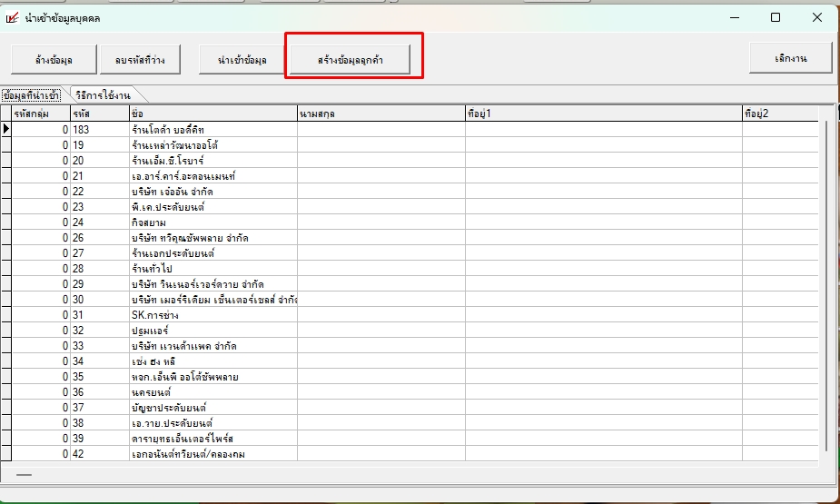Click the application icon in title bar

[13, 17]
